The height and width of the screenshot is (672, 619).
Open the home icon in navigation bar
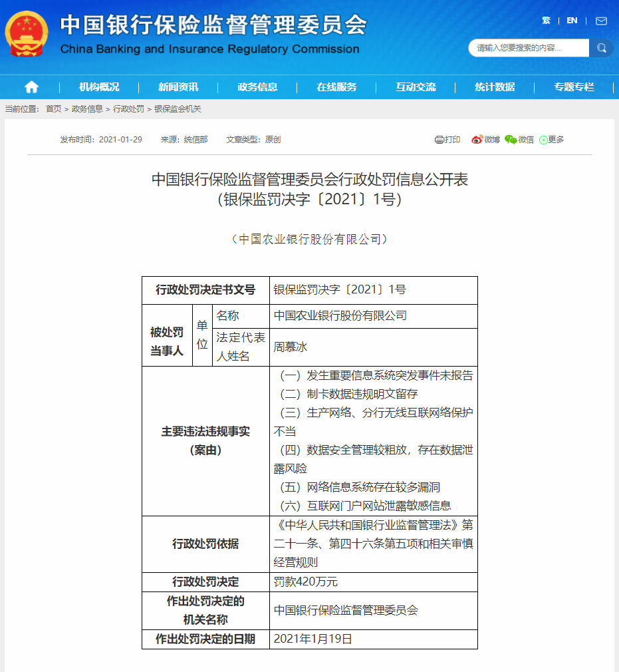coord(31,87)
